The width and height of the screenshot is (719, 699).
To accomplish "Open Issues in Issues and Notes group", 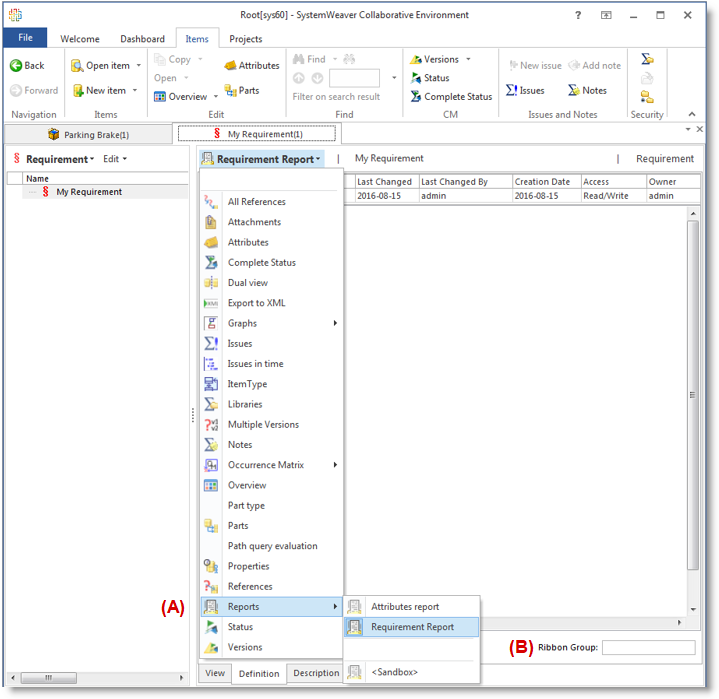I will coord(525,90).
